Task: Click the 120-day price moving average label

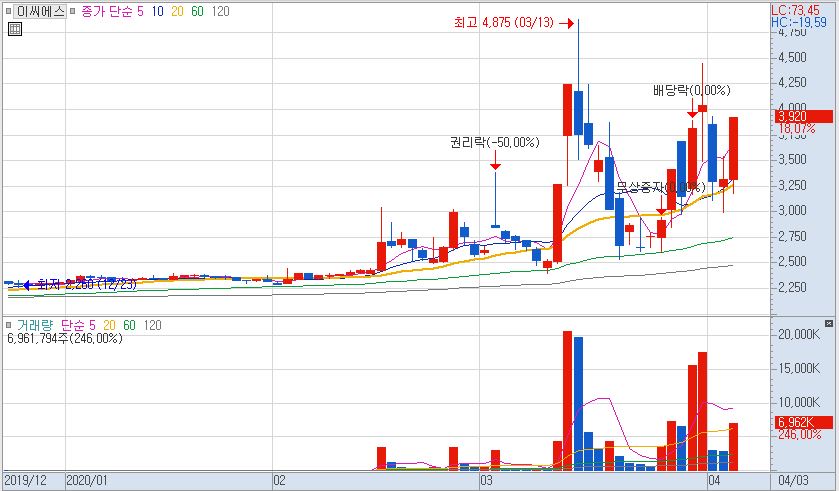Action: point(221,12)
